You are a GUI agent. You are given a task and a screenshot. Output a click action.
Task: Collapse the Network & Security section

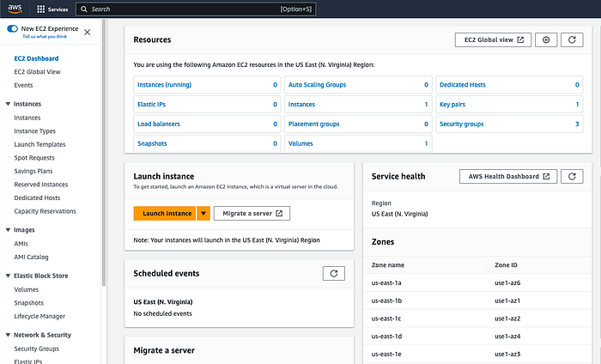8,335
